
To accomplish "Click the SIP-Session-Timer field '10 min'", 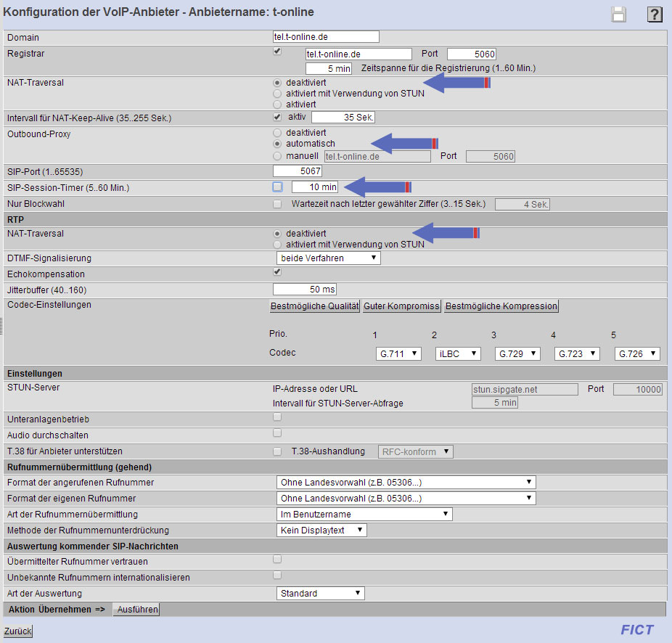I will coord(314,187).
